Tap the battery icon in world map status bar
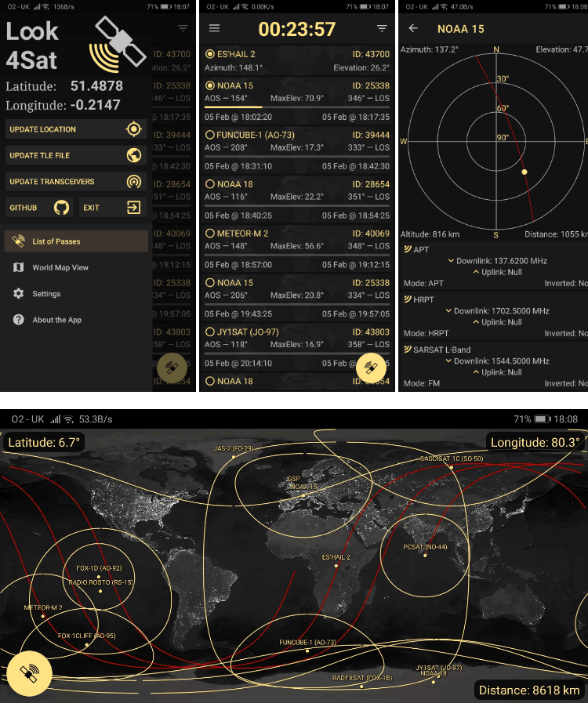The height and width of the screenshot is (703, 588). pyautogui.click(x=543, y=419)
